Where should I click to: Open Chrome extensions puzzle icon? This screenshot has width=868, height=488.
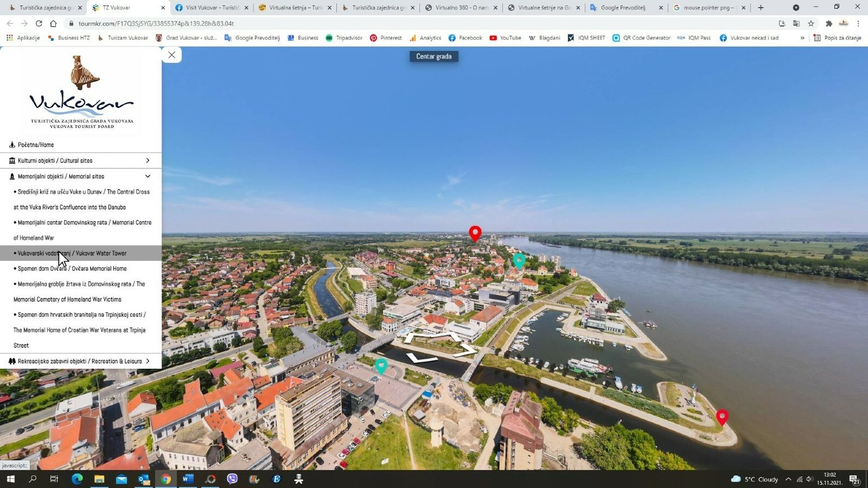(x=829, y=24)
